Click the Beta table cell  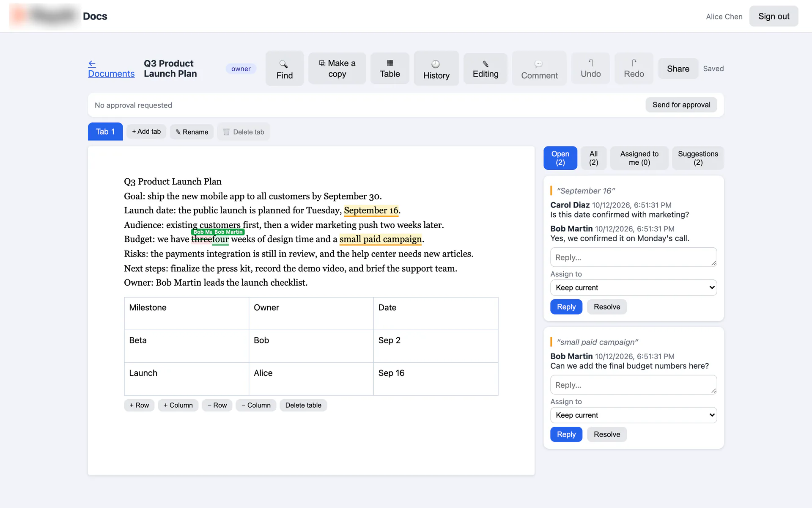187,346
